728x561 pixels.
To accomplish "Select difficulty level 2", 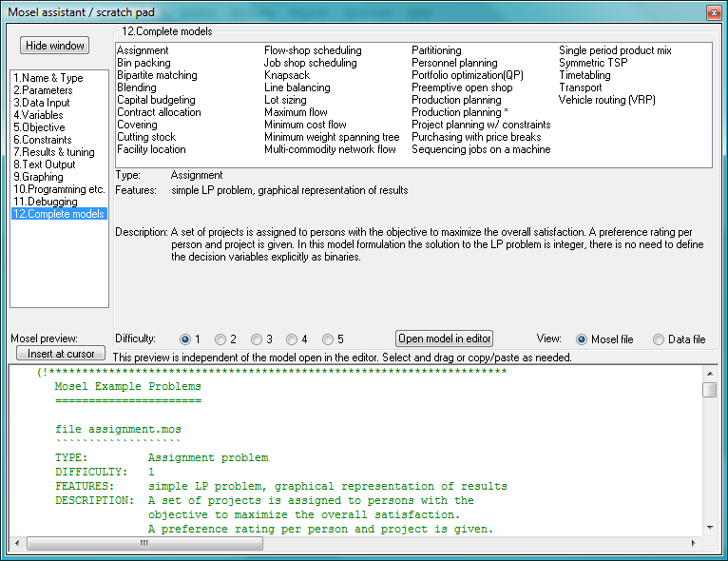I will pyautogui.click(x=221, y=339).
